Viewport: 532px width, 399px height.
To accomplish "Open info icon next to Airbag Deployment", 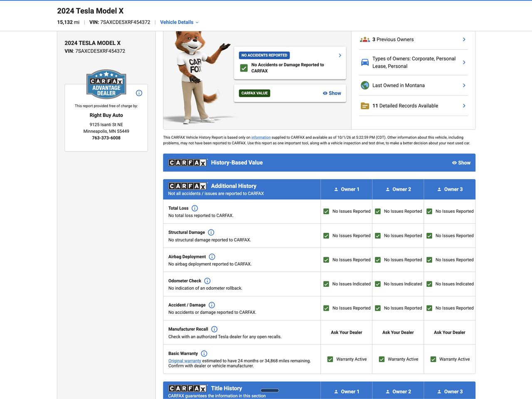I will point(212,257).
